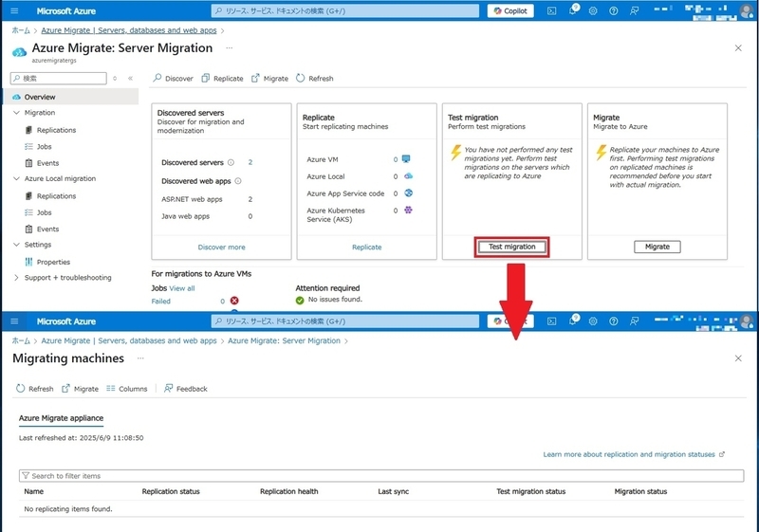Open Cloud Shell icon in bottom header

point(552,321)
